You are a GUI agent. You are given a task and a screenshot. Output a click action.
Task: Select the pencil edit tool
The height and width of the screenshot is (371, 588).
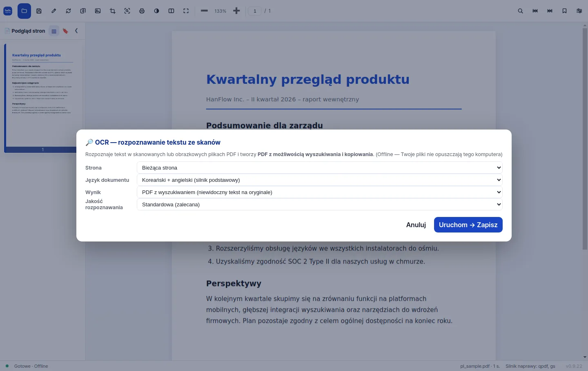(53, 11)
